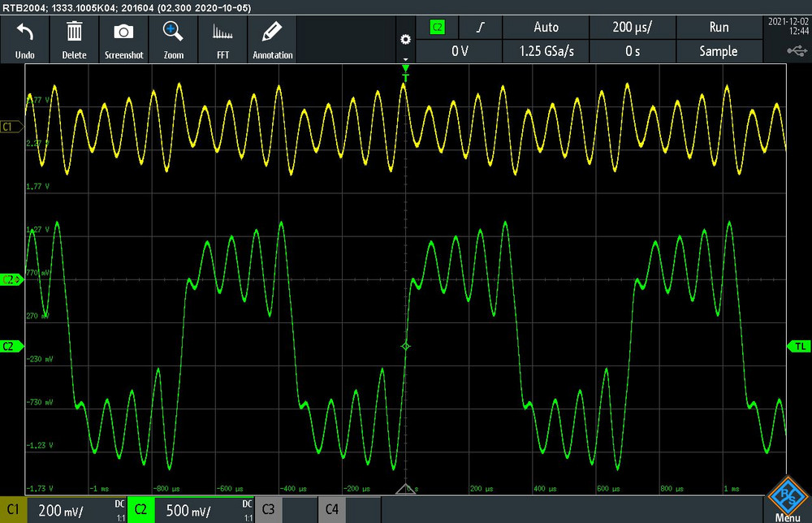Click the C1 DC coupling indicator
This screenshot has height=523, width=812.
point(119,504)
